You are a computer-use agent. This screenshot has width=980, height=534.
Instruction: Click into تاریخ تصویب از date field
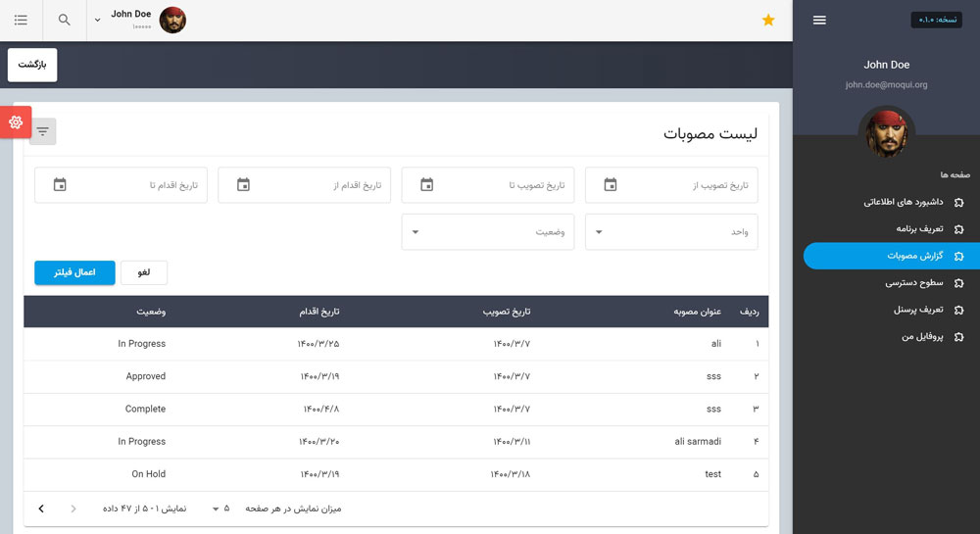pos(671,185)
